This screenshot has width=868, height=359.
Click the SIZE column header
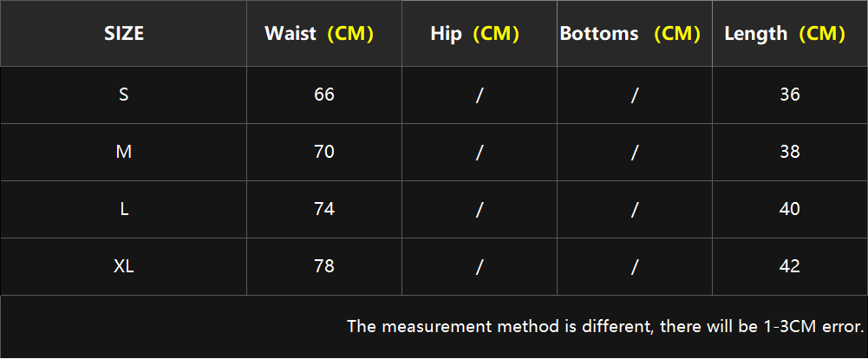pos(123,34)
